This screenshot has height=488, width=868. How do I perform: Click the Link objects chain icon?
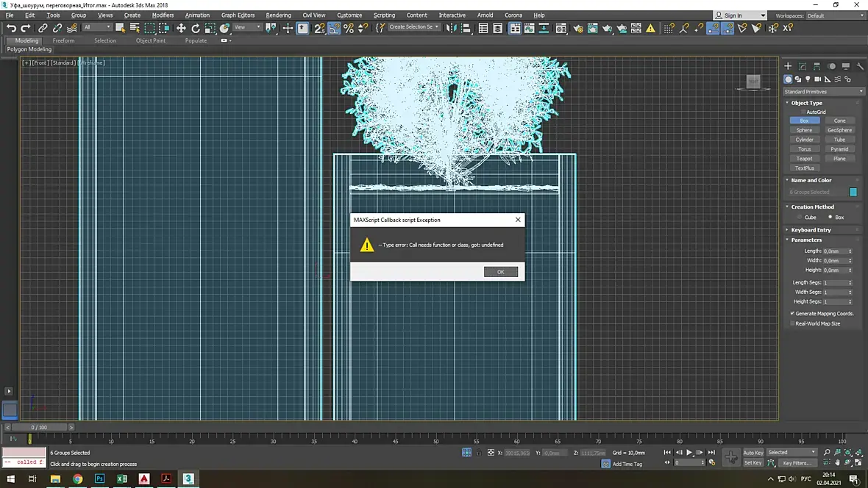click(43, 28)
